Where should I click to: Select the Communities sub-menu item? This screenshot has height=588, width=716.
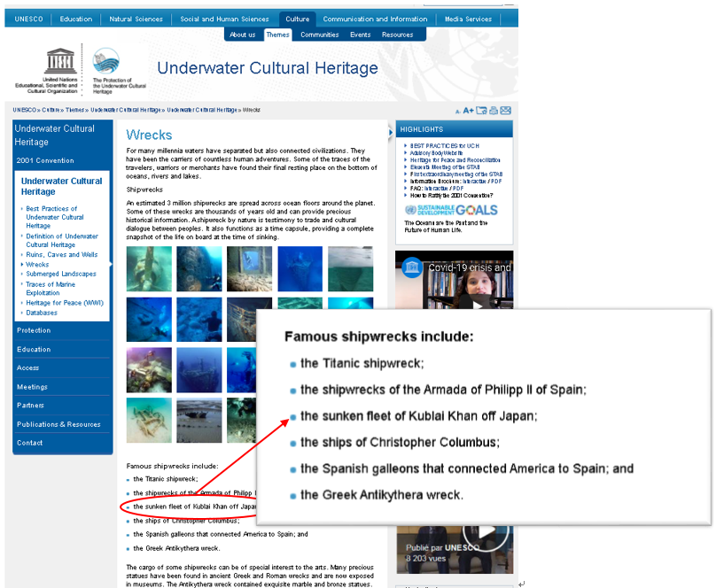coord(320,35)
